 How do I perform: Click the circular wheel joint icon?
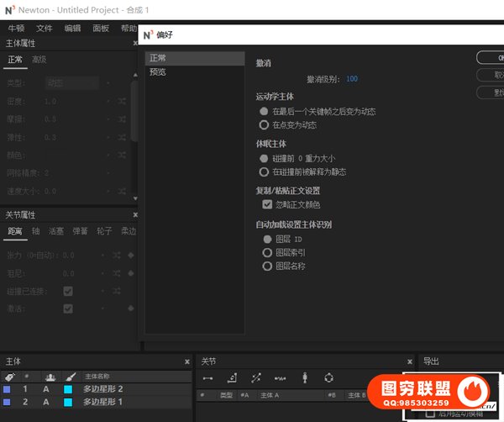tap(328, 377)
